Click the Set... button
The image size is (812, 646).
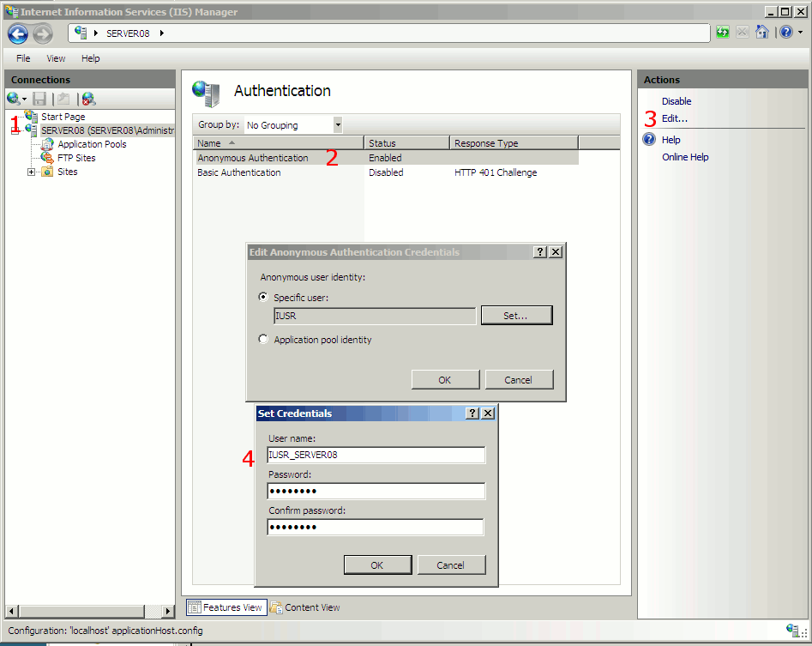point(516,315)
